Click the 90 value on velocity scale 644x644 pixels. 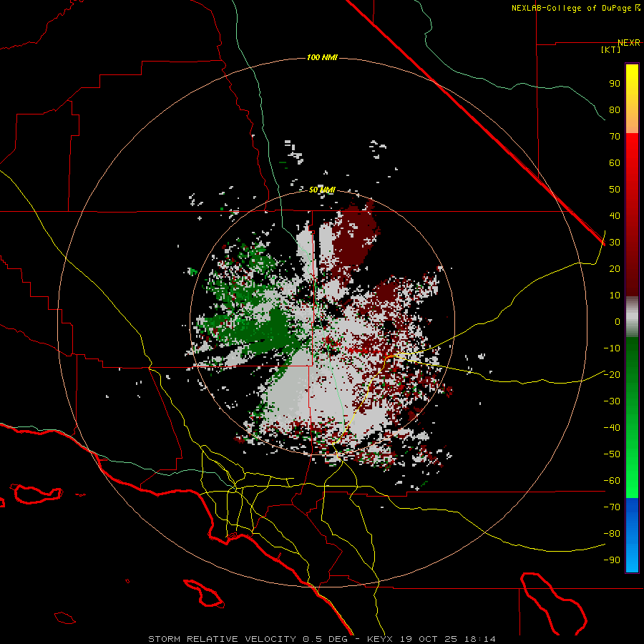[x=615, y=84]
